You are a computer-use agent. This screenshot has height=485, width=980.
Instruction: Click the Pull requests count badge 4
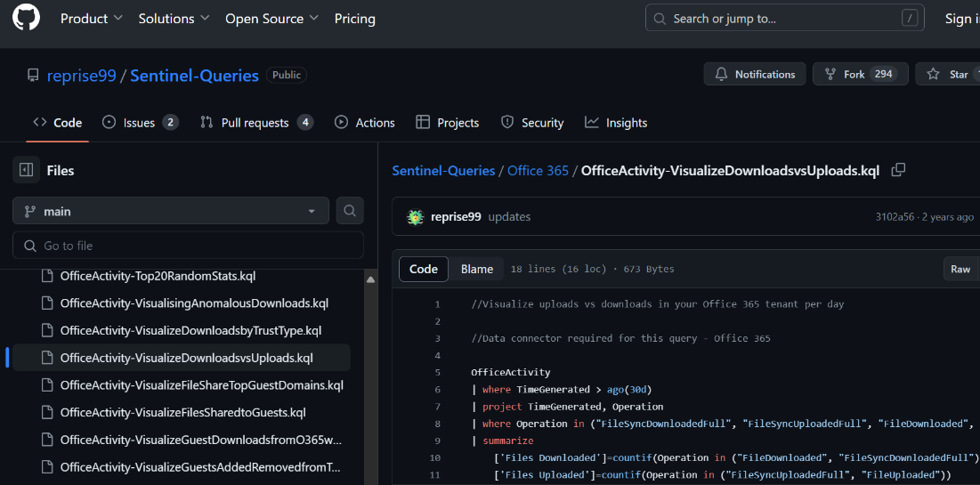(305, 123)
